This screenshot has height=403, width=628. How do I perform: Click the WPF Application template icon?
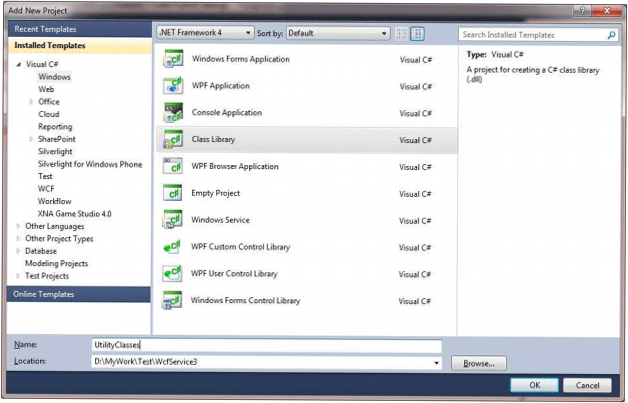pyautogui.click(x=173, y=86)
